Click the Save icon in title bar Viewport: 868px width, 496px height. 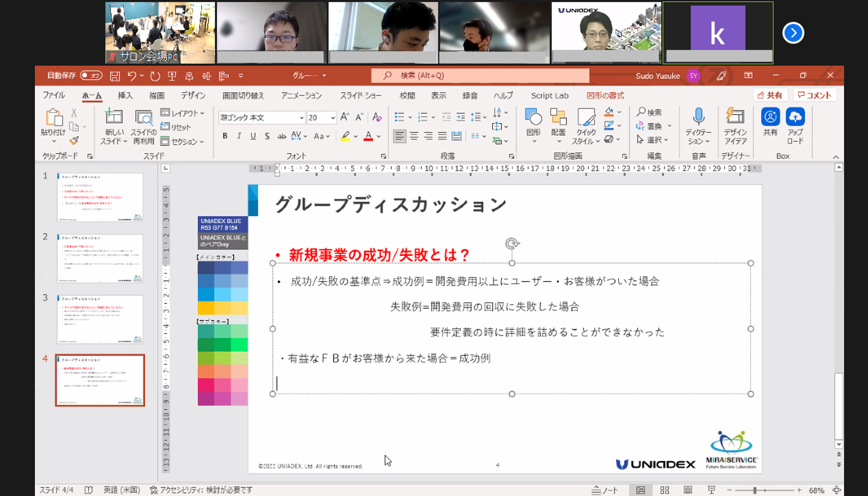click(x=115, y=76)
